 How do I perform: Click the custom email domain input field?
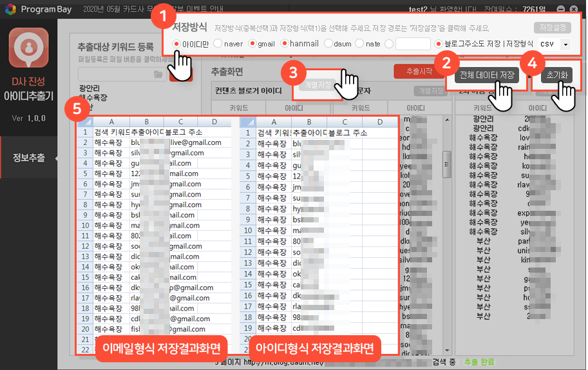(x=412, y=44)
